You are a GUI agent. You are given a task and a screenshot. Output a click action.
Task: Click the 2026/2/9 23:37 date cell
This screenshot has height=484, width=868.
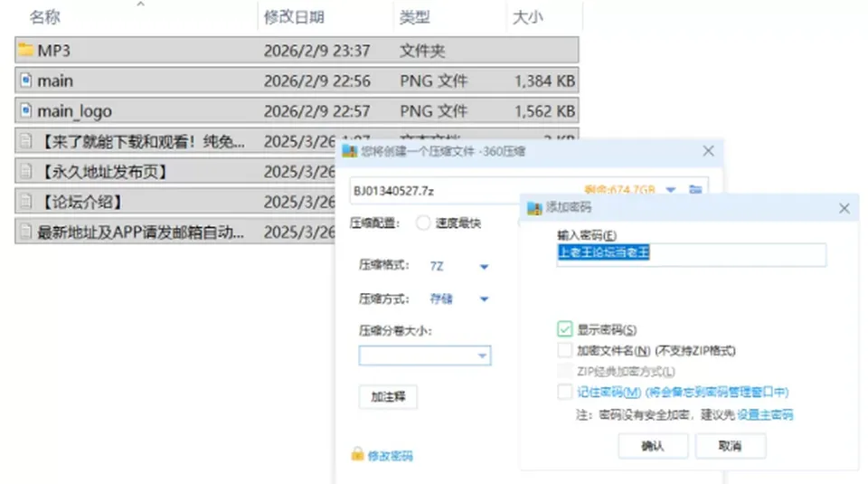point(316,51)
